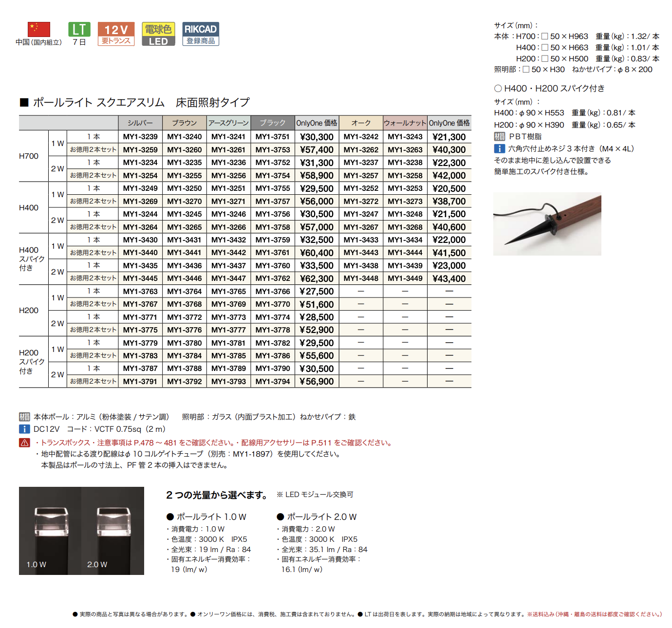Click the green LT 7日 lead-time badge
The height and width of the screenshot is (628, 672).
(x=79, y=34)
